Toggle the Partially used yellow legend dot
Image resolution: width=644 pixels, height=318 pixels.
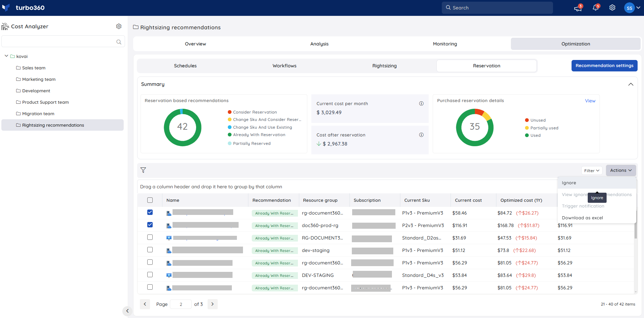coord(527,128)
